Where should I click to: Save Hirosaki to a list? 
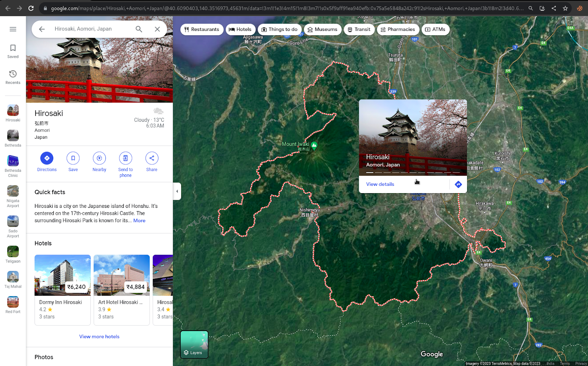pyautogui.click(x=73, y=162)
